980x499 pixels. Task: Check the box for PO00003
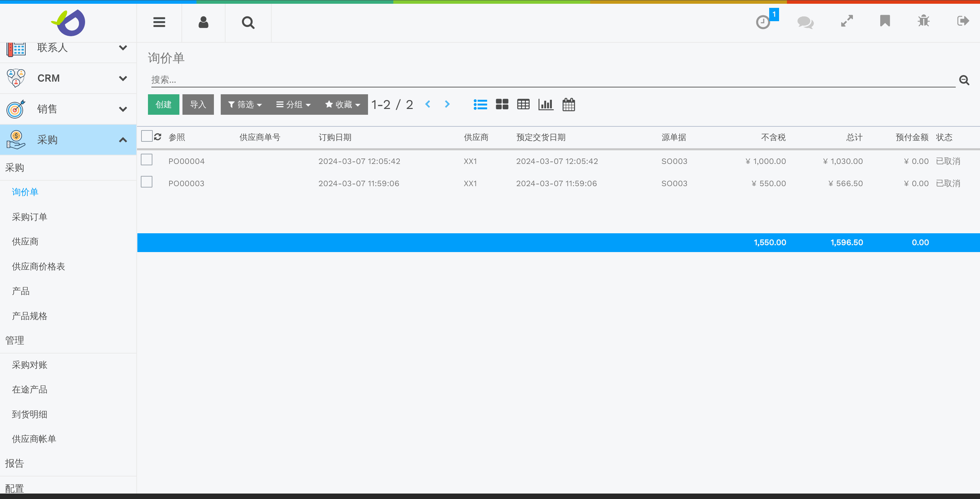(x=147, y=182)
